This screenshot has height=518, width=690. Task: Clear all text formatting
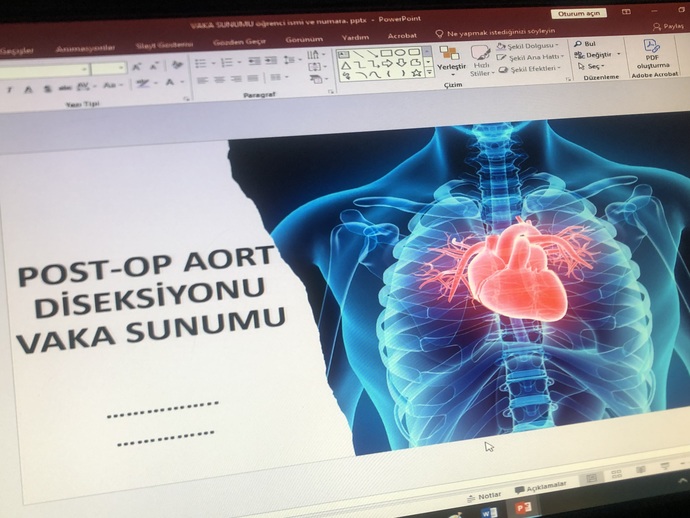[x=177, y=65]
